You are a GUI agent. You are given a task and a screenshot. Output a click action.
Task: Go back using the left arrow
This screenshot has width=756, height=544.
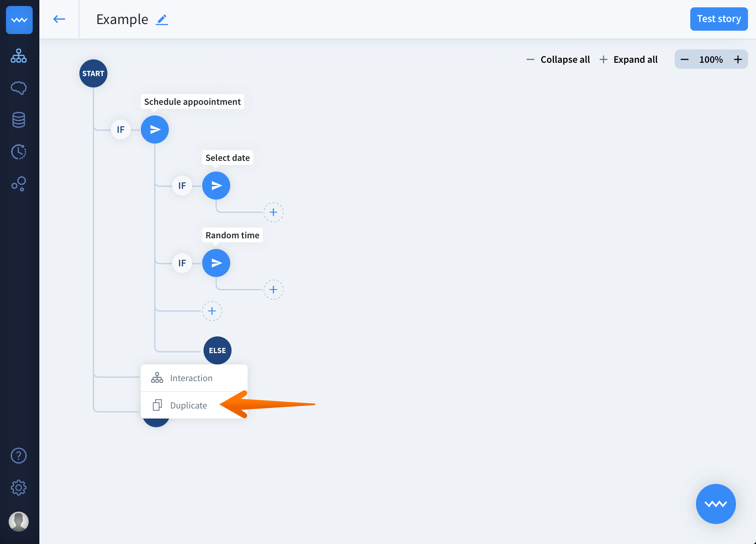(59, 19)
